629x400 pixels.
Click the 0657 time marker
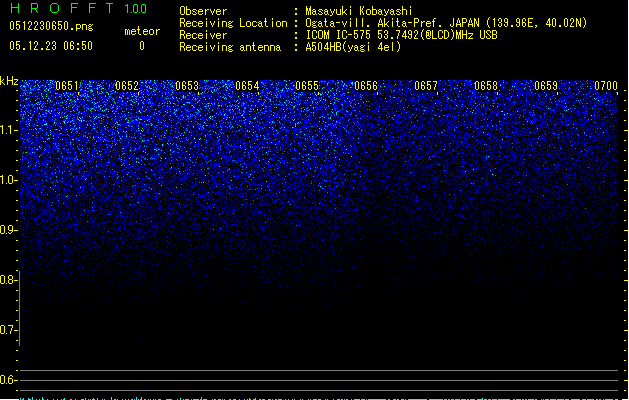[426, 86]
